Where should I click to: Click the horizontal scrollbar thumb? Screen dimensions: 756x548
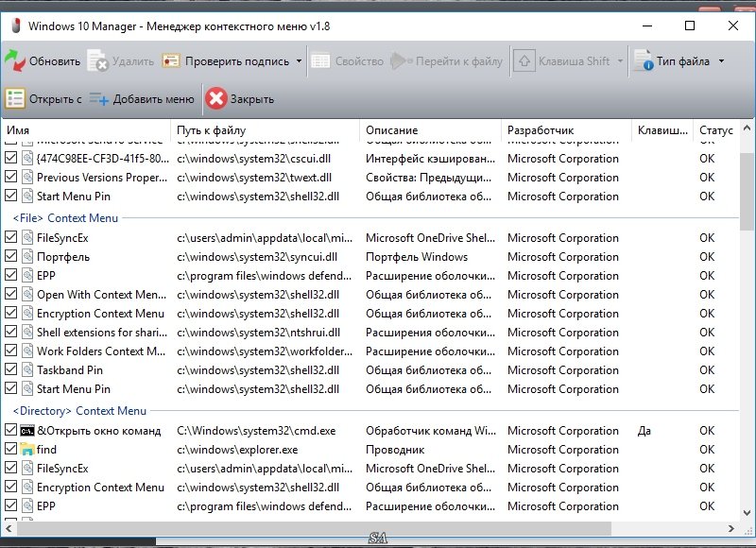pos(314,529)
